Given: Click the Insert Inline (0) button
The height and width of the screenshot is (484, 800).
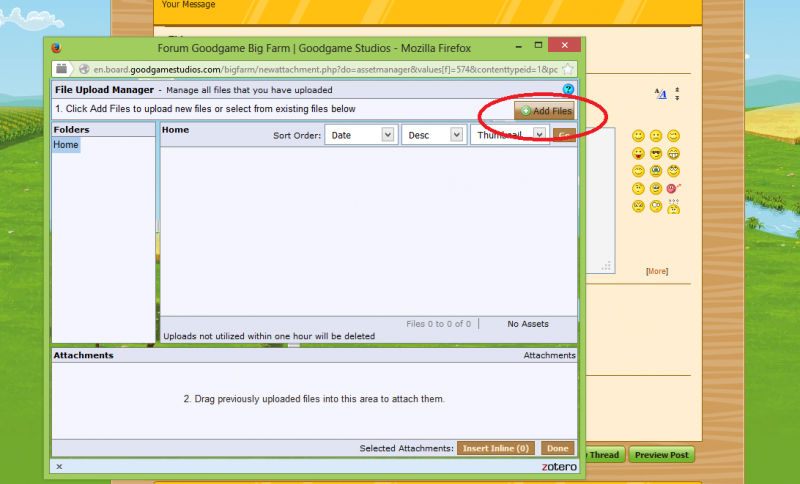Looking at the screenshot, I should tap(496, 448).
